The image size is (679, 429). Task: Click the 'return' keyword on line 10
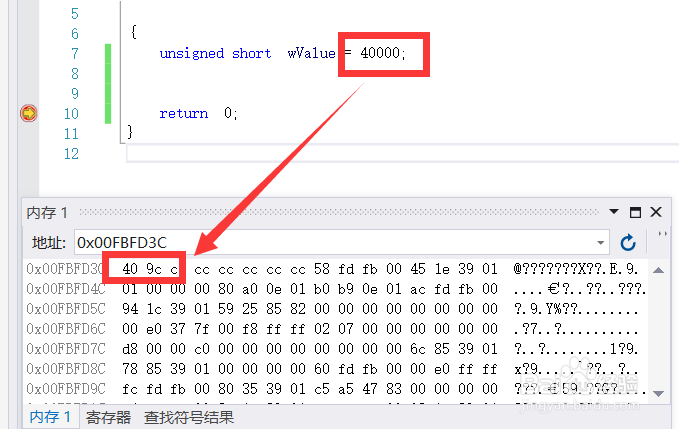[x=184, y=113]
